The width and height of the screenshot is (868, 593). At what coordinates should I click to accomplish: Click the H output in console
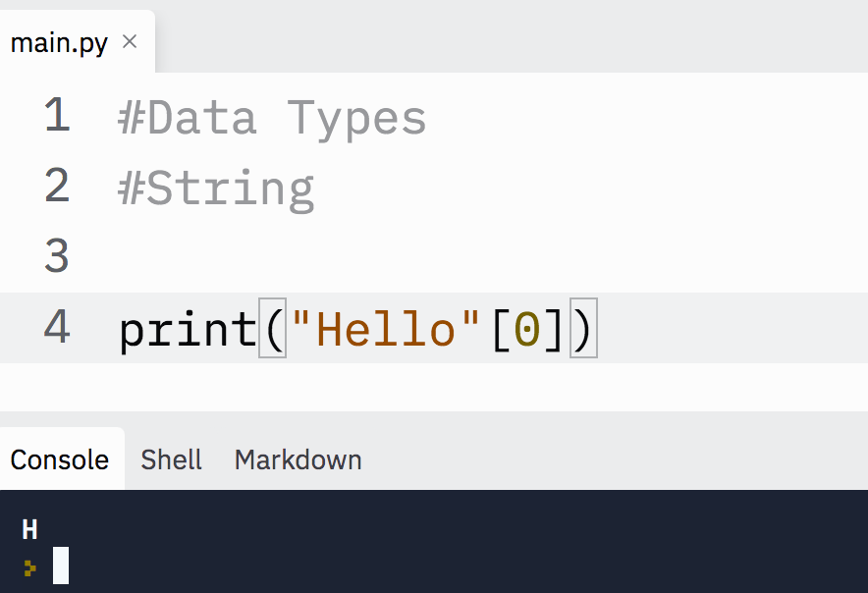[29, 530]
